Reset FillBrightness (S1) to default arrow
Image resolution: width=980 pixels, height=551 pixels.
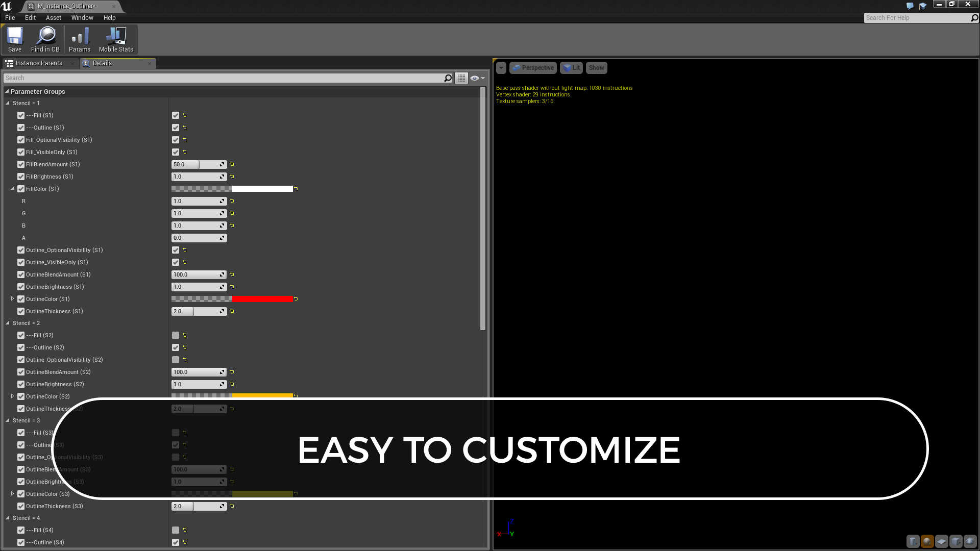point(232,177)
